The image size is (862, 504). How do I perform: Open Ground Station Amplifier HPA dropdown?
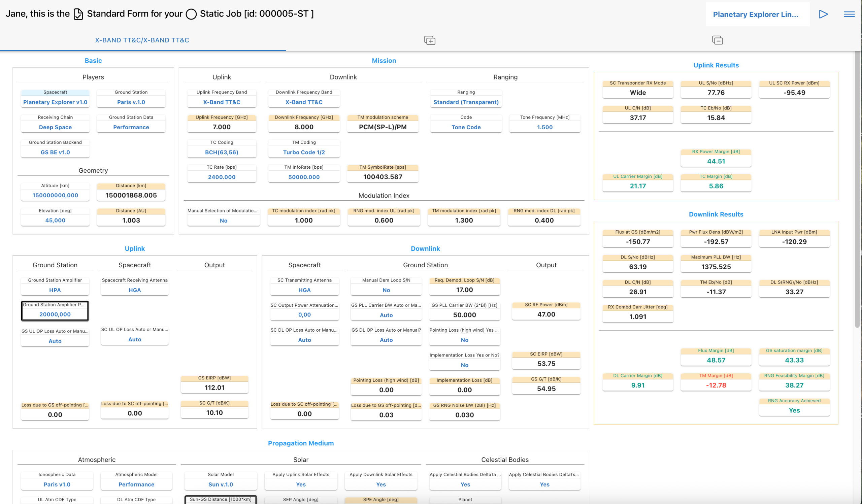[55, 290]
